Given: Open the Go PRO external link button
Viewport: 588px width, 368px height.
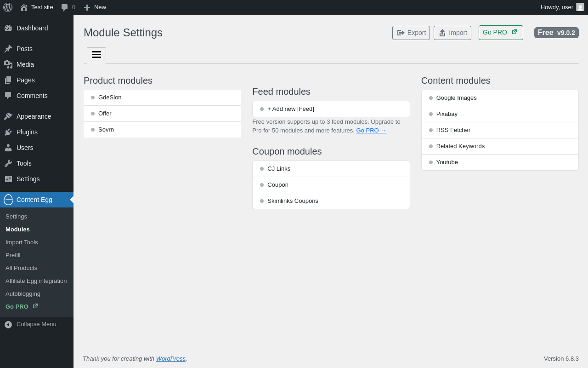Looking at the screenshot, I should pyautogui.click(x=500, y=33).
